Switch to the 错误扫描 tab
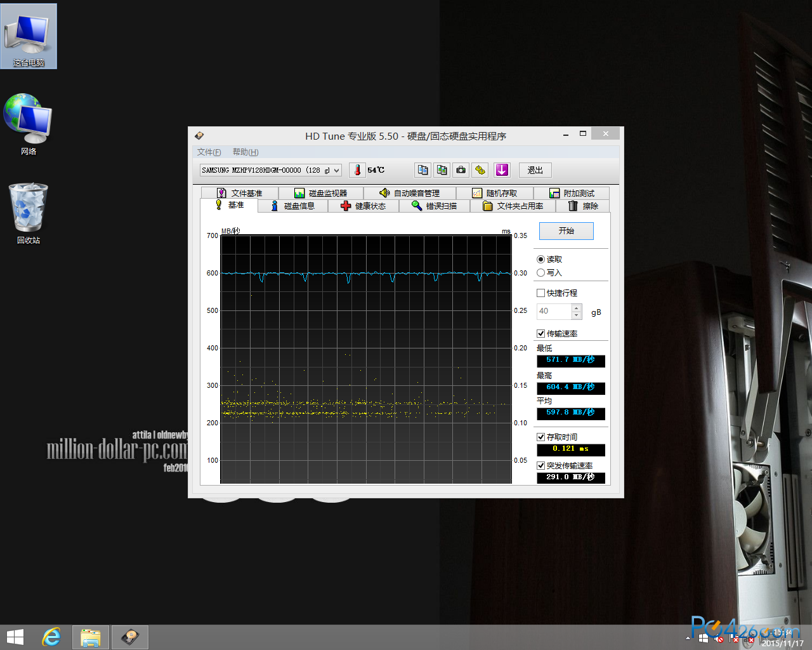This screenshot has height=650, width=812. pyautogui.click(x=435, y=206)
